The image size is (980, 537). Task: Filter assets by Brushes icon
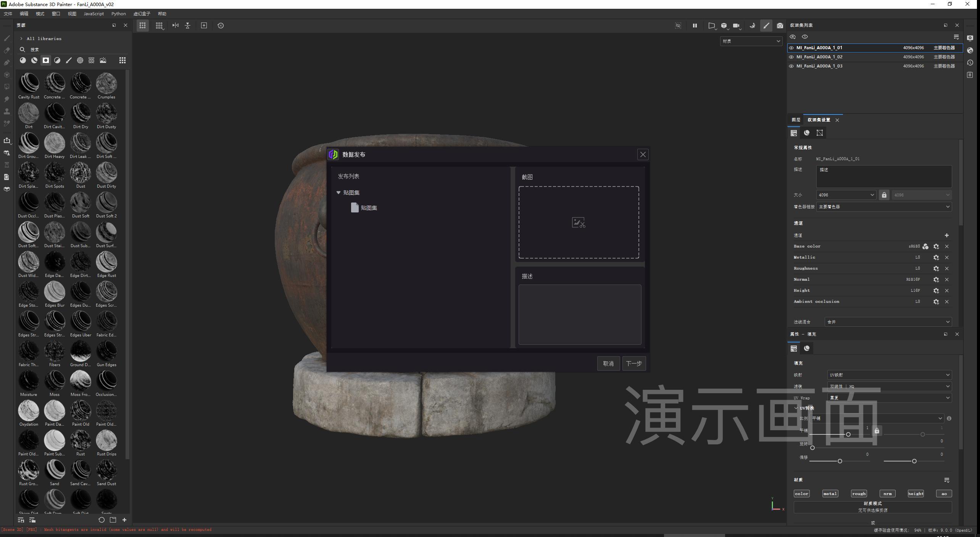click(69, 60)
